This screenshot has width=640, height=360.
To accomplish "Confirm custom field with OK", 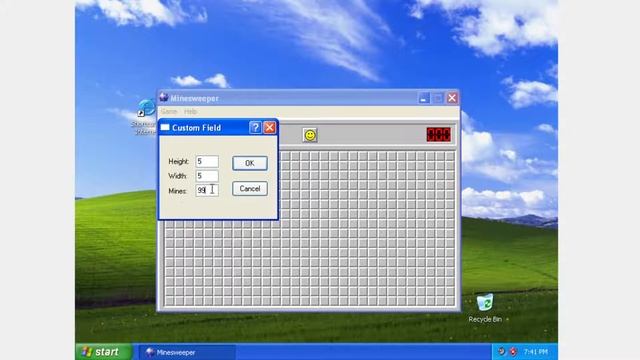I will (250, 163).
